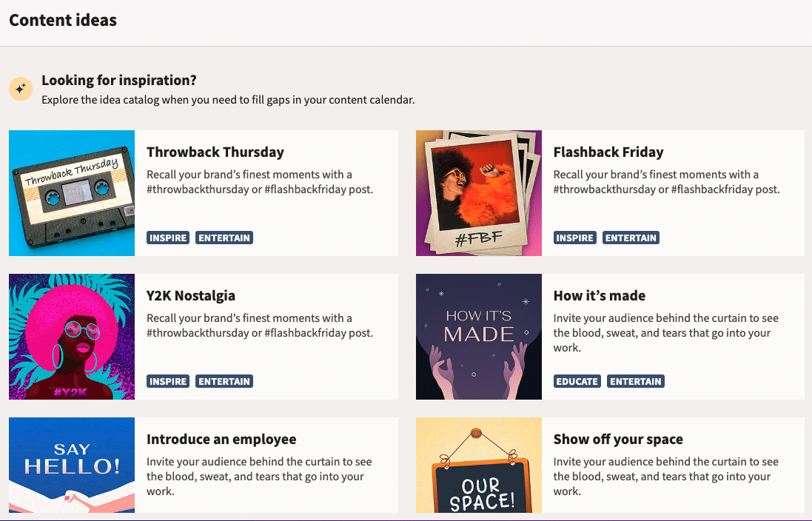812x521 pixels.
Task: Click the Introduce an employee title
Action: 221,440
